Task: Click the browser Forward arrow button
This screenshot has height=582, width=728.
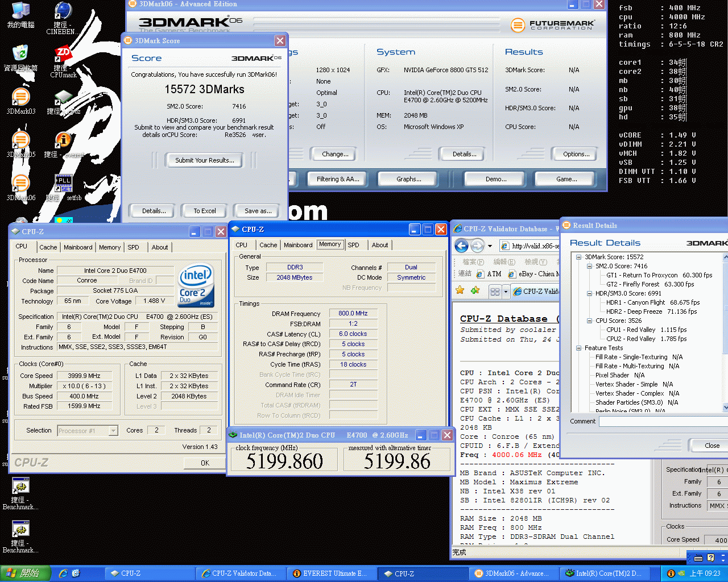Action: click(x=477, y=246)
